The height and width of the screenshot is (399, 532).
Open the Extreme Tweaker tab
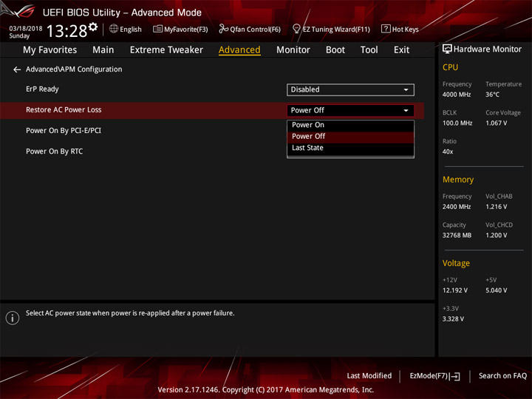pos(166,50)
